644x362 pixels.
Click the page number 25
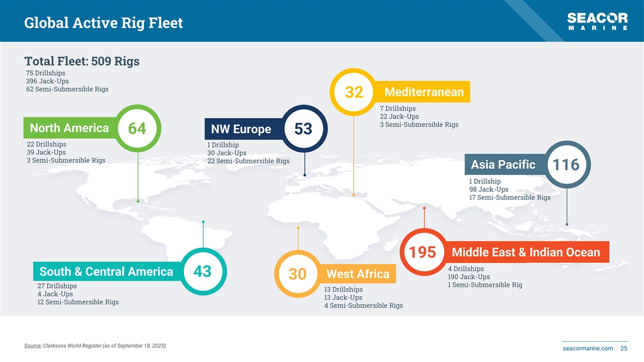(x=624, y=349)
